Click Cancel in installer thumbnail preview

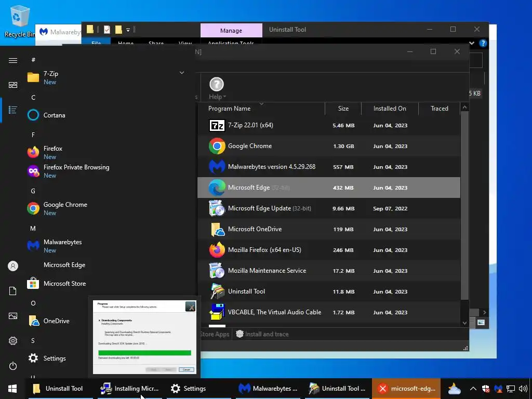click(x=187, y=369)
